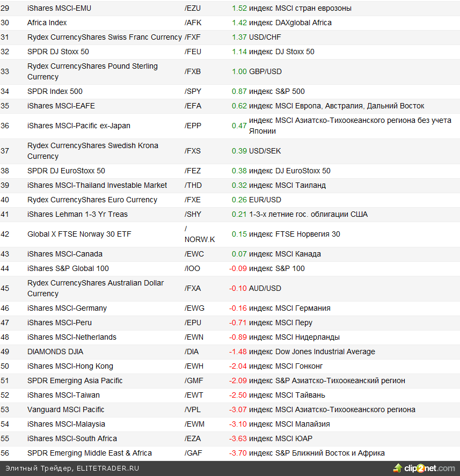Click the /AFK ticker for Africa Index
This screenshot has width=460, height=476.
tap(193, 23)
